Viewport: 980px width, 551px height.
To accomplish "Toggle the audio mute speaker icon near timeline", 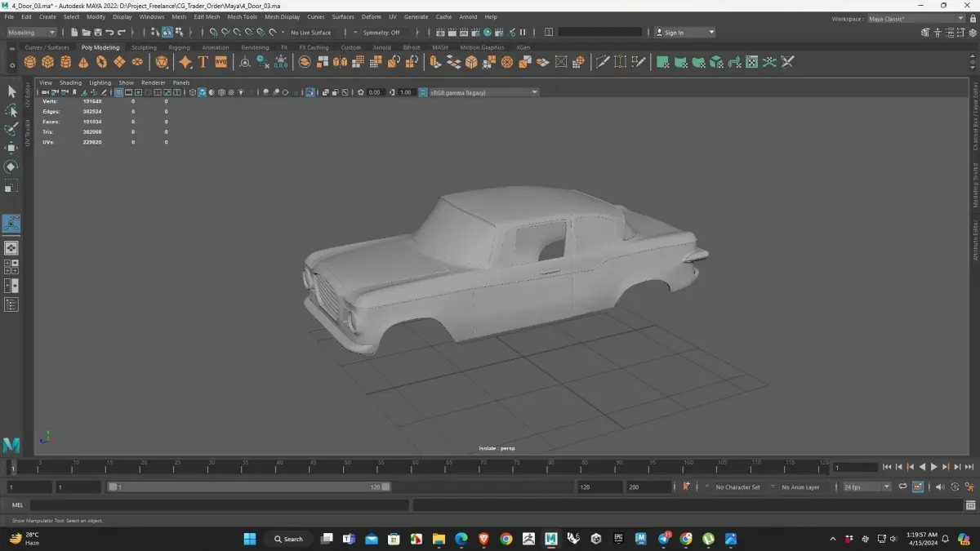I will (939, 487).
